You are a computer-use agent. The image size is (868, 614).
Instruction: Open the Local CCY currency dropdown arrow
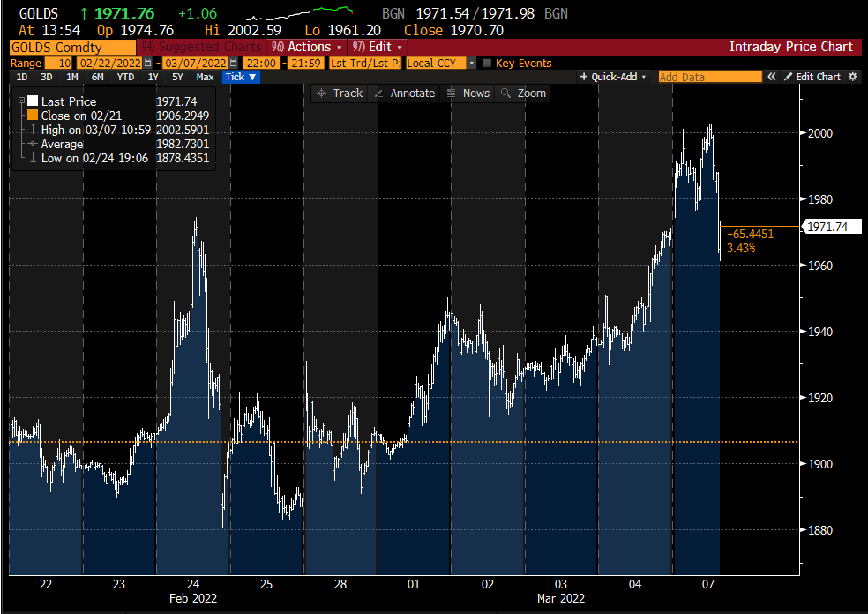tap(472, 64)
